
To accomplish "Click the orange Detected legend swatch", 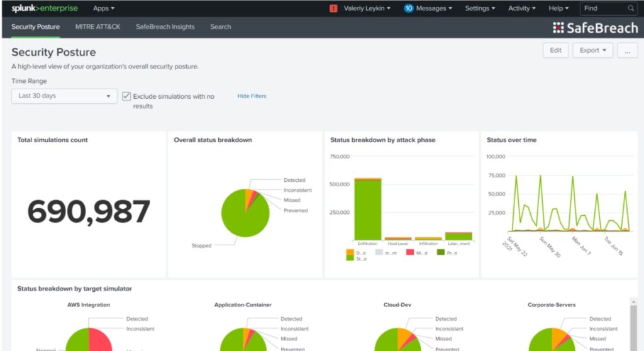I will pos(350,252).
